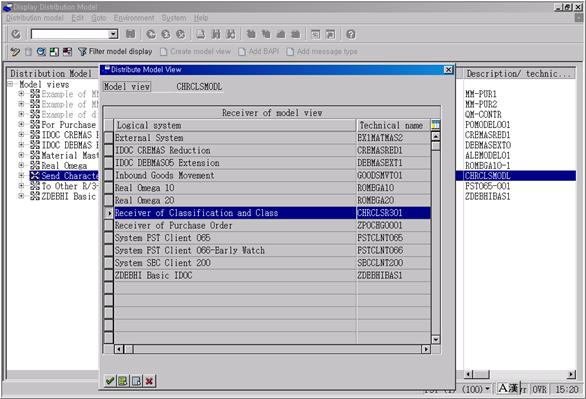Viewport: 586px width, 399px height.
Task: Click the Create New Session icon
Action: (x=316, y=34)
